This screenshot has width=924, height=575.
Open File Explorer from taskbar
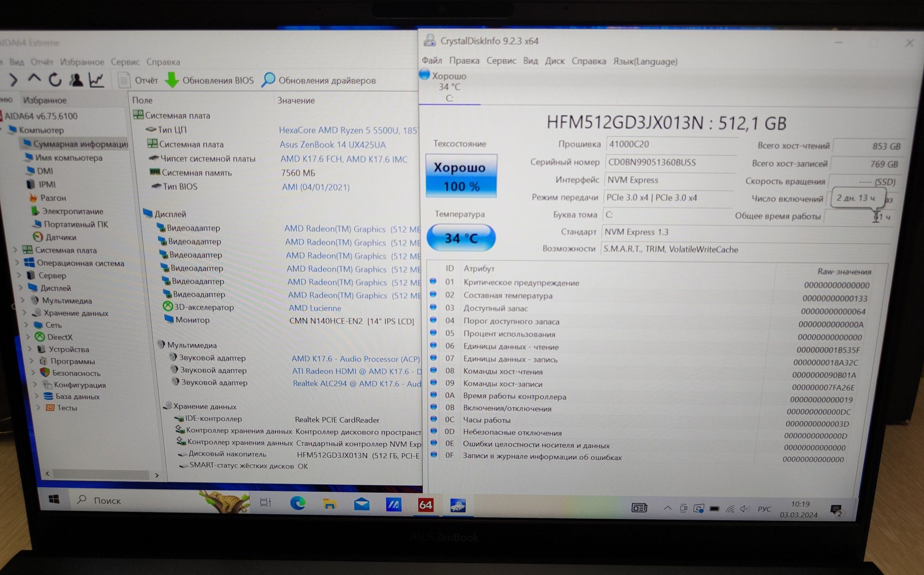[x=329, y=504]
